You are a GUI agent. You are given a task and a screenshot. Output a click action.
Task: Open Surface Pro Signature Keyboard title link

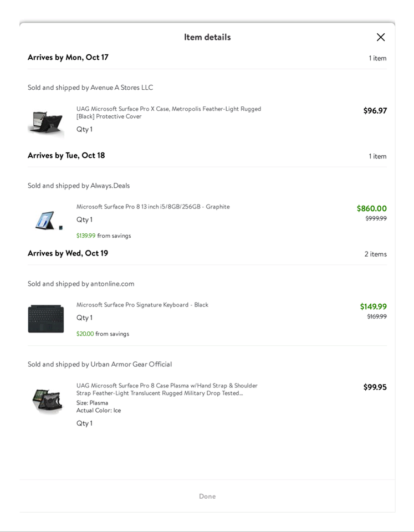click(x=142, y=305)
